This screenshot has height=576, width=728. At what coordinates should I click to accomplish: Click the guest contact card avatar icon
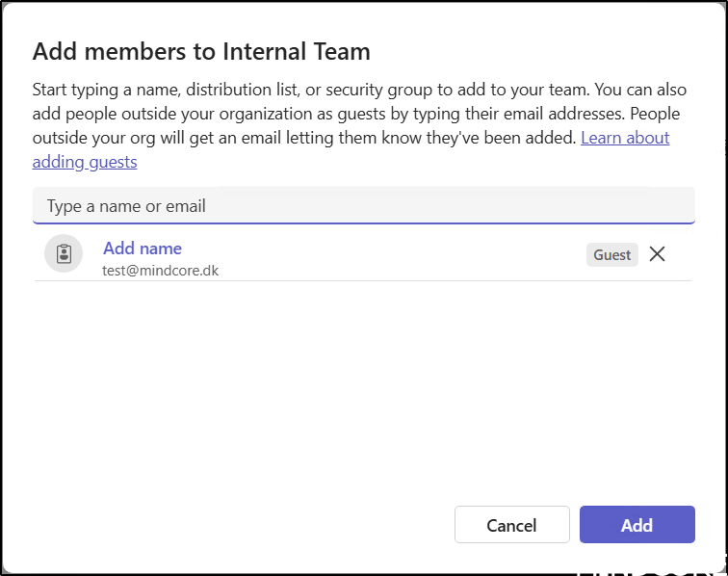pyautogui.click(x=64, y=254)
